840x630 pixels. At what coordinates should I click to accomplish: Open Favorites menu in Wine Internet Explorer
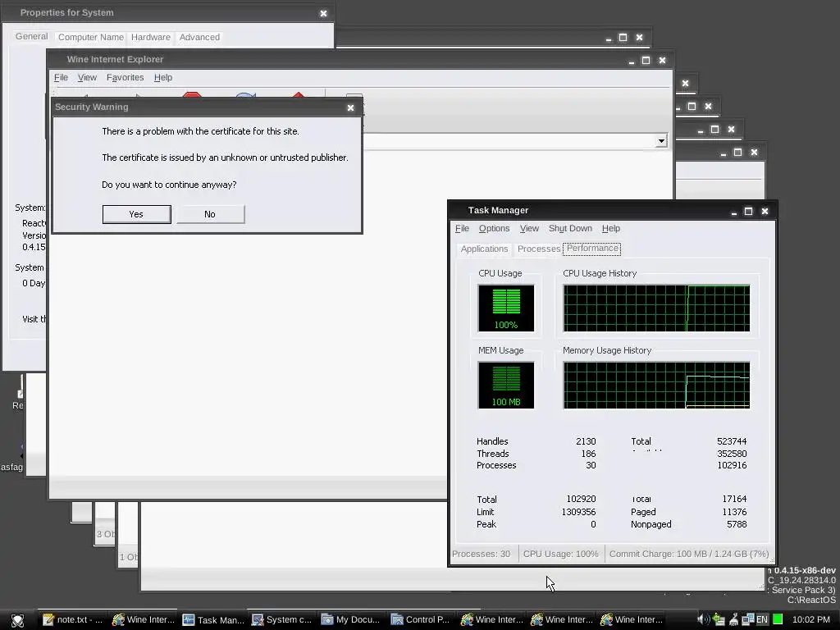point(125,78)
